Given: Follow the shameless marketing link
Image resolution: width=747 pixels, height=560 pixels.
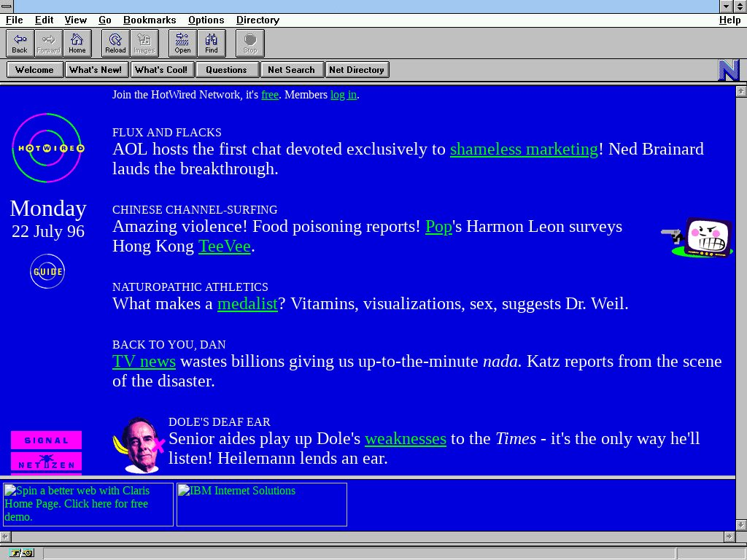Looking at the screenshot, I should (524, 149).
